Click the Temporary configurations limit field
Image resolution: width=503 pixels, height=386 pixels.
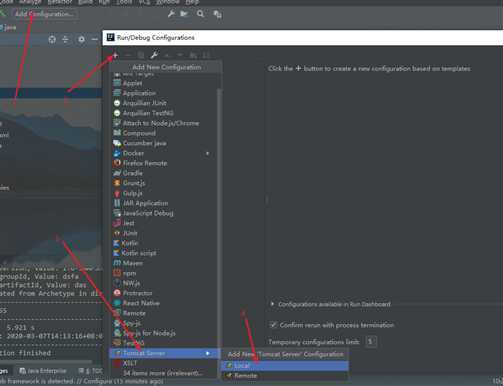pyautogui.click(x=370, y=342)
